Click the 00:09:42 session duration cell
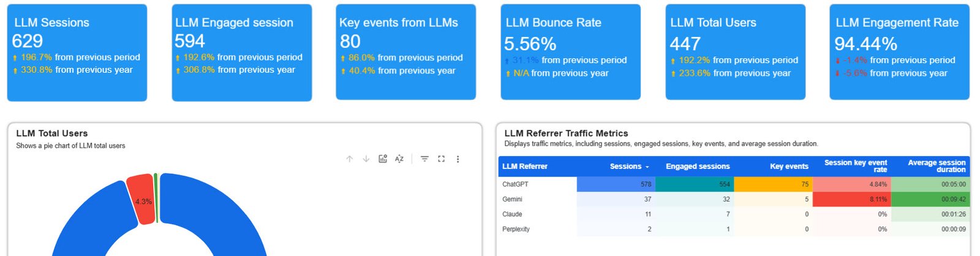This screenshot has width=980, height=256. coord(930,199)
